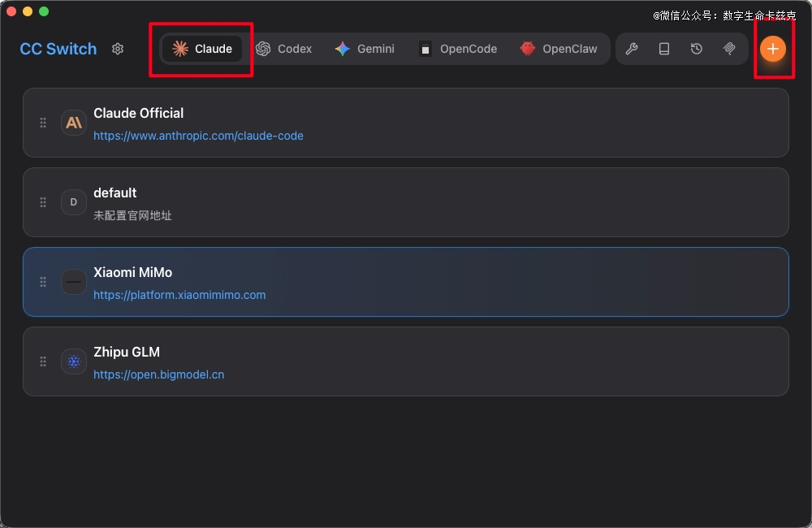Go to the OpenClaw tab
Image resolution: width=812 pixels, height=528 pixels.
559,49
